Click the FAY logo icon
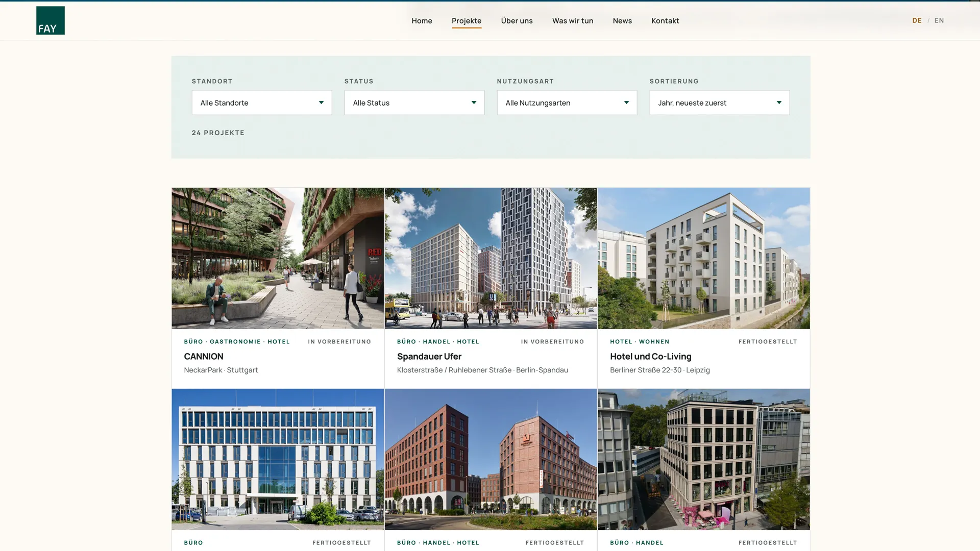 pos(51,20)
